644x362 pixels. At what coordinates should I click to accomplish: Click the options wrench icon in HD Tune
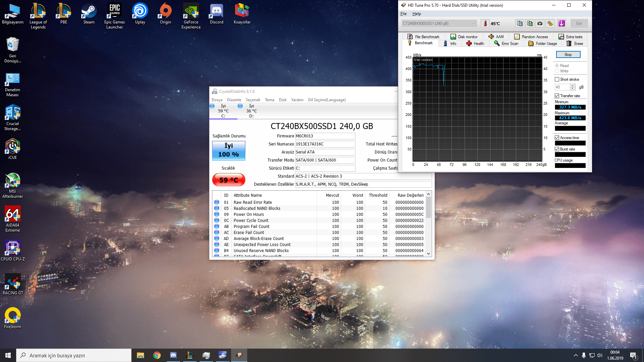[550, 23]
